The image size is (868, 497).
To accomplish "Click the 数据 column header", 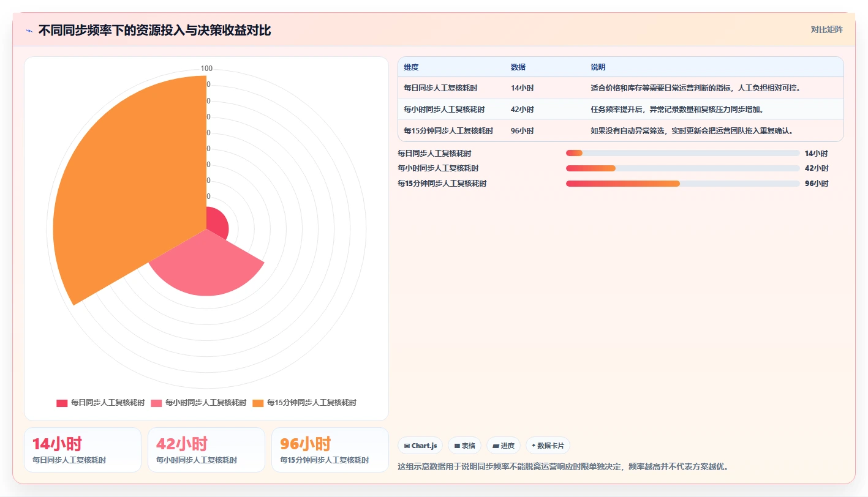I will [518, 67].
